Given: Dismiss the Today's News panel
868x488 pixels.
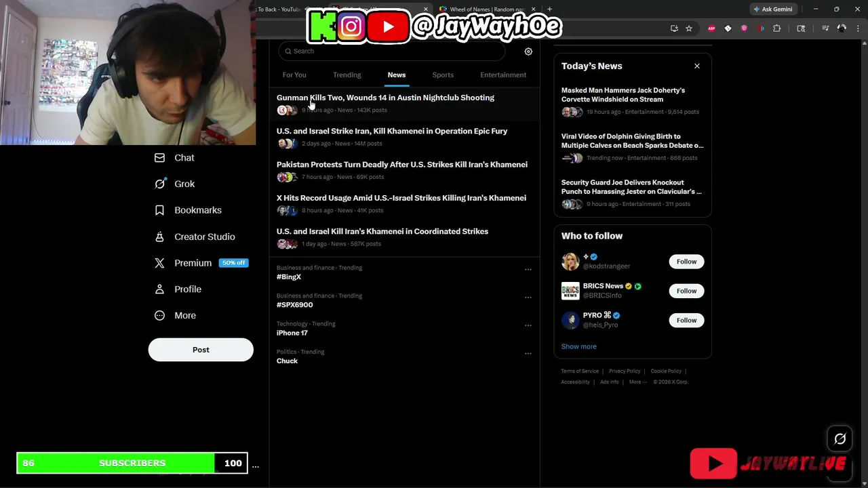Looking at the screenshot, I should (696, 66).
